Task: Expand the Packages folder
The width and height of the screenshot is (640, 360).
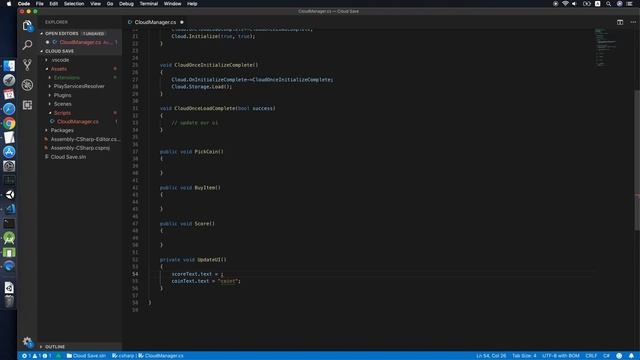Action: tap(62, 130)
